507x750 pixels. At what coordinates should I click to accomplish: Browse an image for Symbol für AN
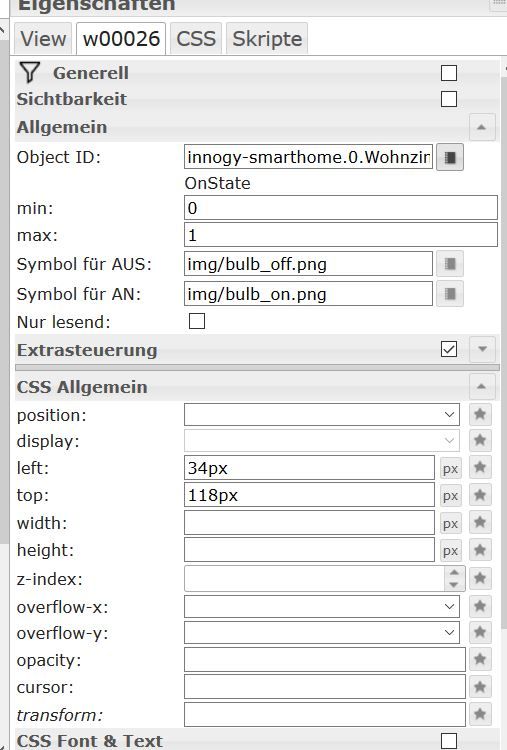[450, 293]
